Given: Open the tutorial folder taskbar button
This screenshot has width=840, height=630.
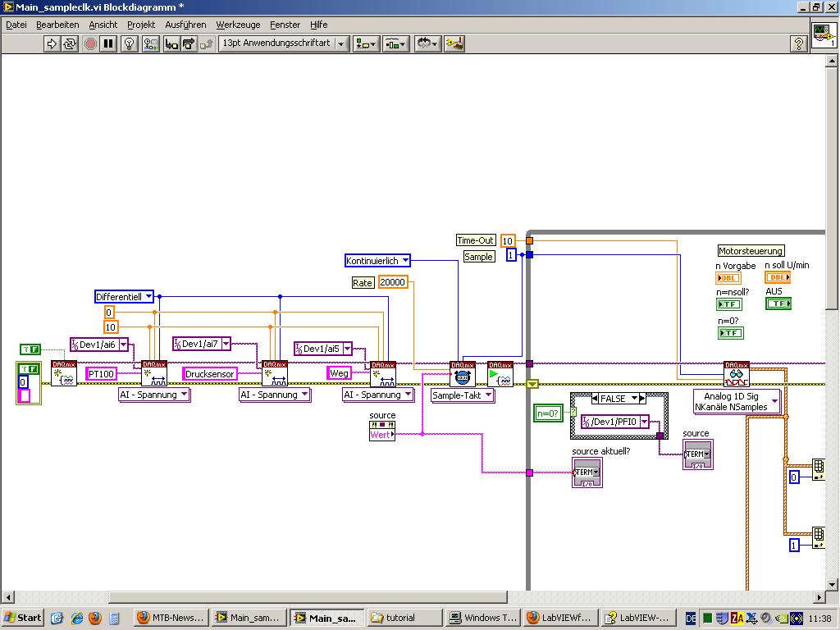Looking at the screenshot, I should [404, 618].
